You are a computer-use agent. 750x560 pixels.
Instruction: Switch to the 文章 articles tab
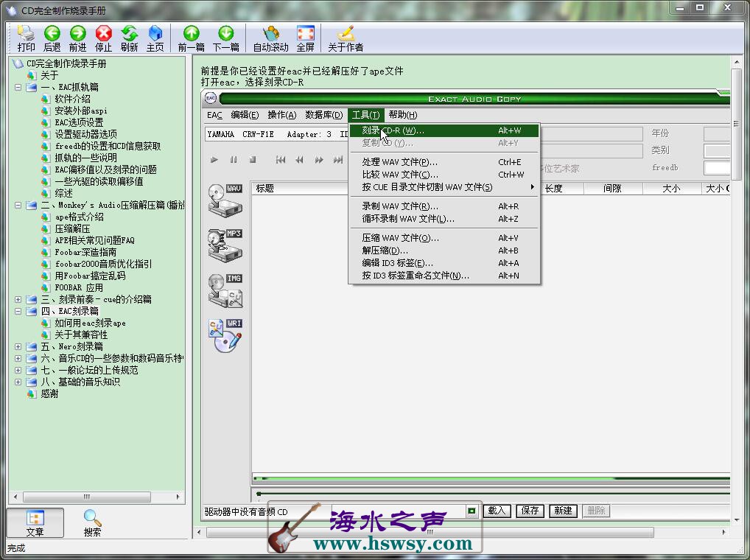[35, 522]
